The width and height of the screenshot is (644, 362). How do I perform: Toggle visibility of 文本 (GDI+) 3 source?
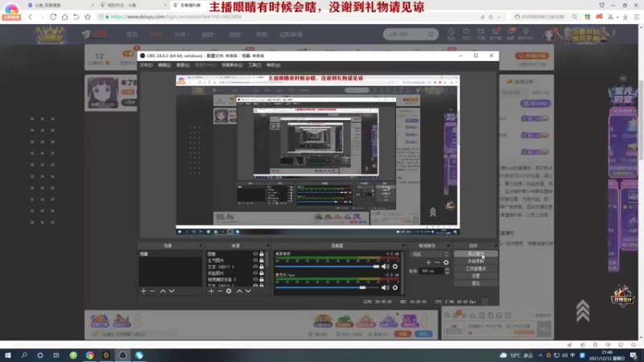coord(255,267)
